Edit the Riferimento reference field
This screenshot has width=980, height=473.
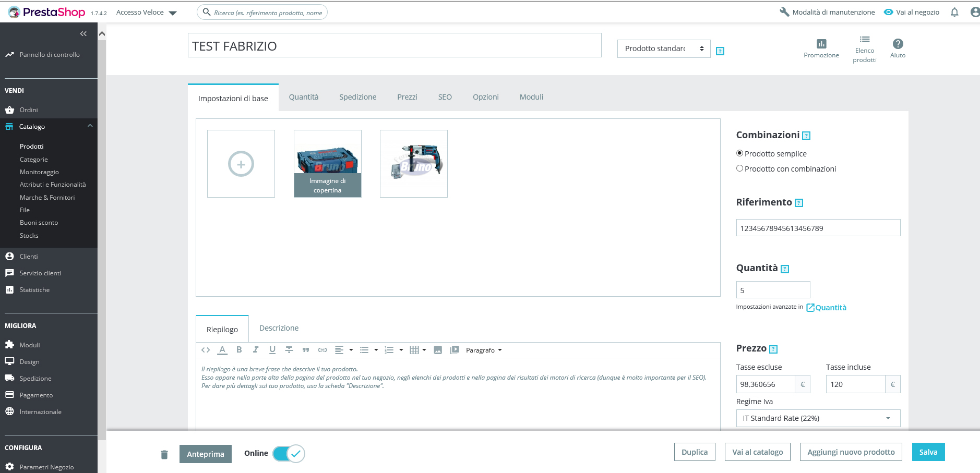[818, 228]
